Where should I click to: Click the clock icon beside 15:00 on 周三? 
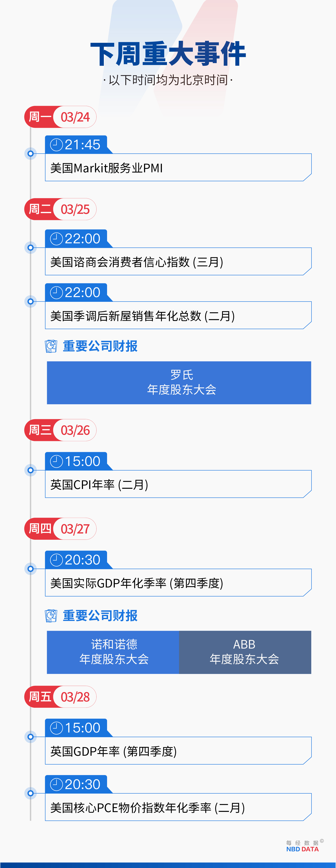pos(56,461)
